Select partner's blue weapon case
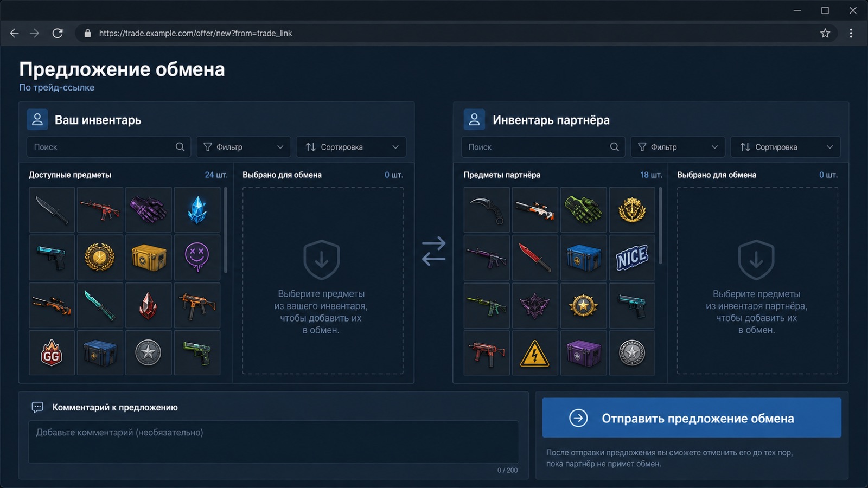This screenshot has height=488, width=868. tap(583, 258)
